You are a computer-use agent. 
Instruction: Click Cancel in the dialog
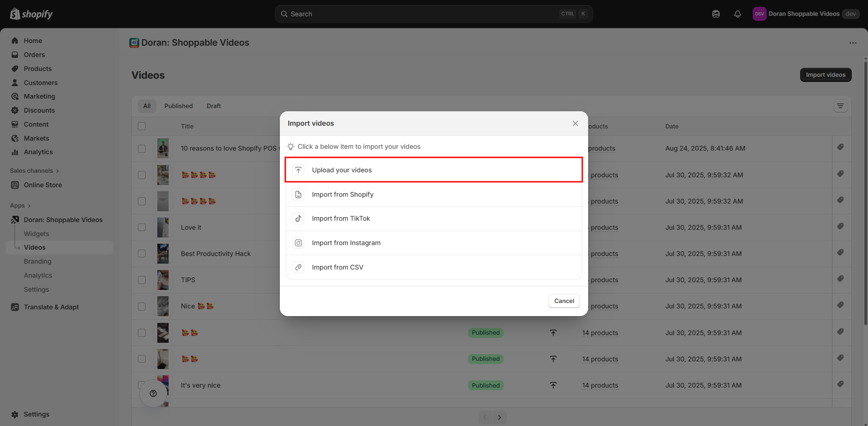tap(564, 301)
